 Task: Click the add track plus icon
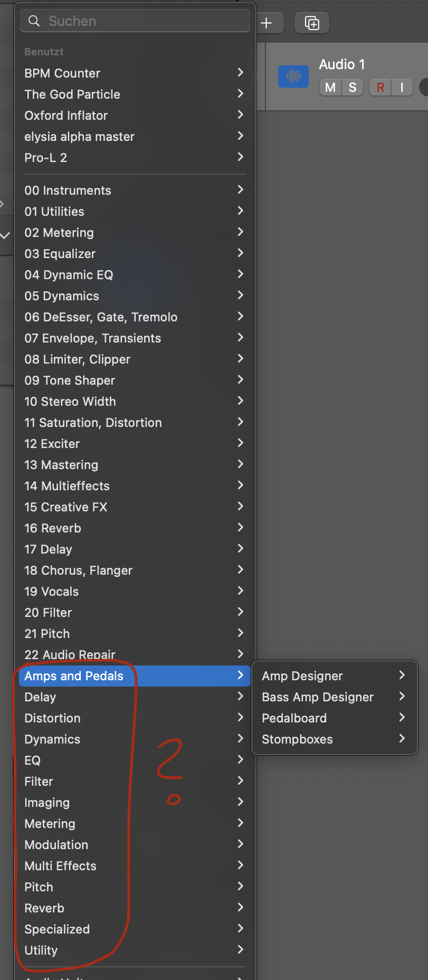(267, 23)
